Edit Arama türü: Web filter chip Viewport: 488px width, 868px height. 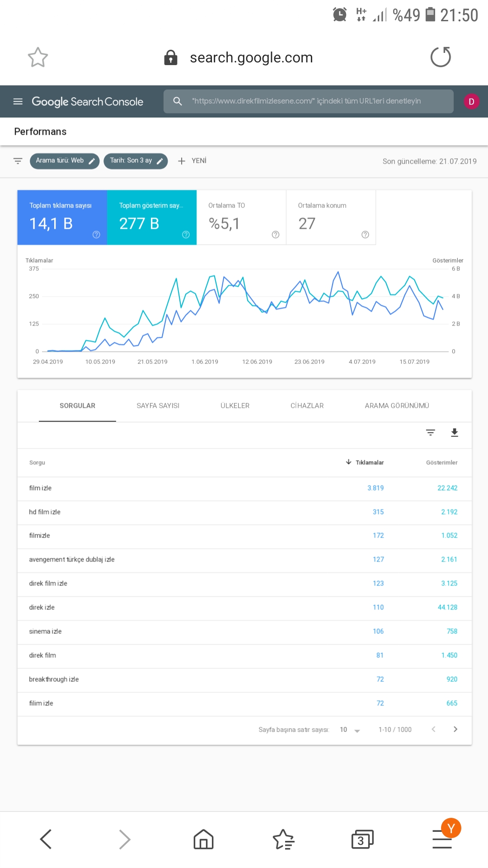tap(65, 161)
